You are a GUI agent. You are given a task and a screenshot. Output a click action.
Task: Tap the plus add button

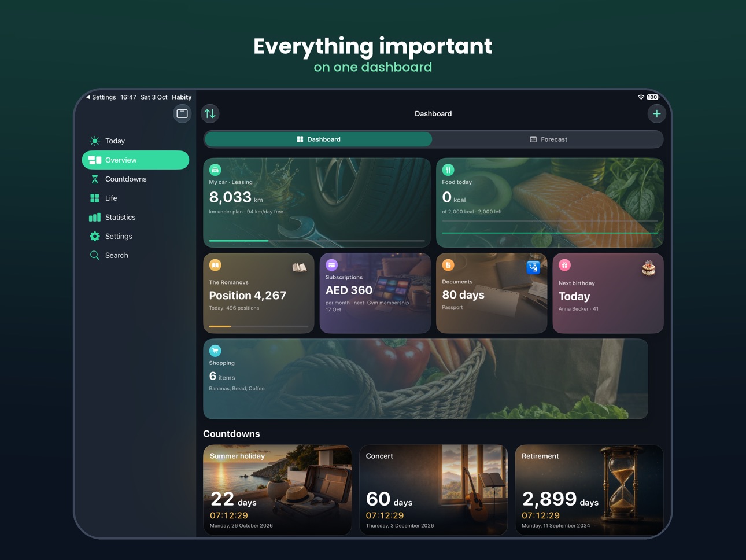[x=656, y=114]
